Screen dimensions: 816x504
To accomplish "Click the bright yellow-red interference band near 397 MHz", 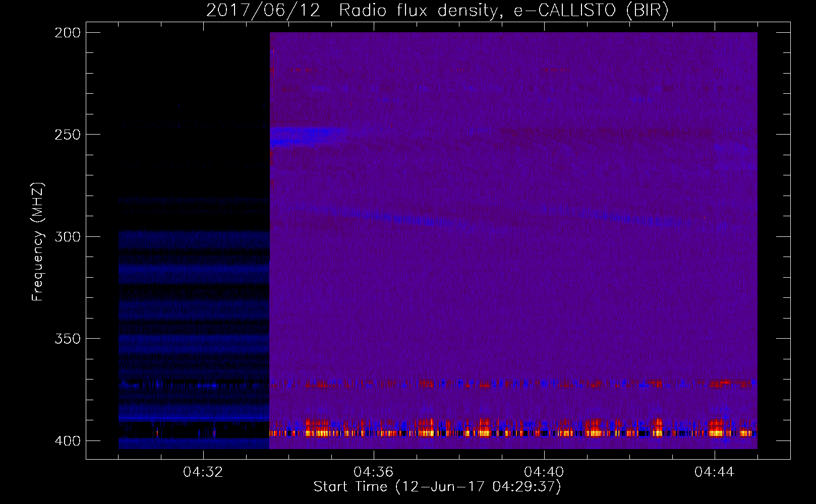I will (513, 433).
